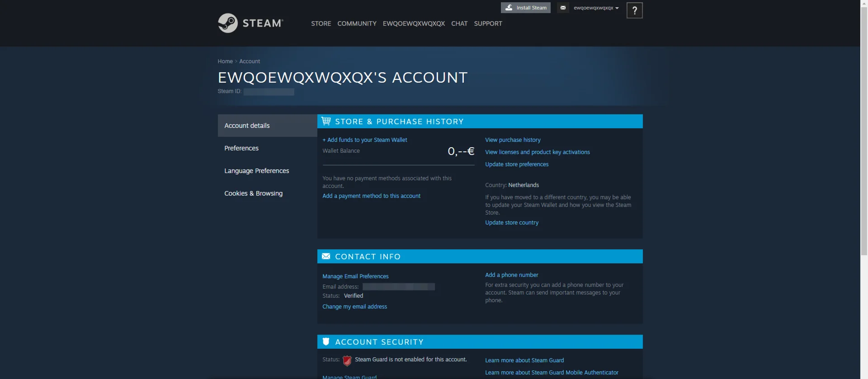Open the COMMUNITY menu
This screenshot has height=379, width=868.
click(357, 23)
